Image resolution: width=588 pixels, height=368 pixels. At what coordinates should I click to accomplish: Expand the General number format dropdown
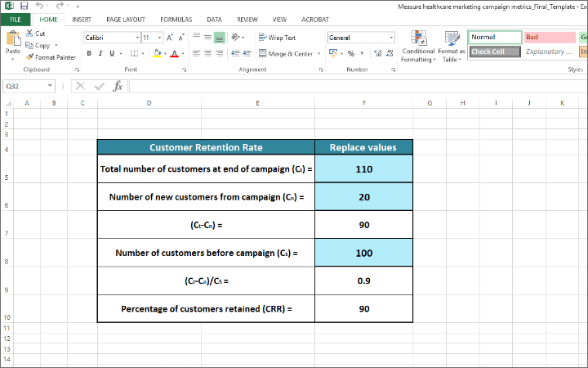[391, 38]
